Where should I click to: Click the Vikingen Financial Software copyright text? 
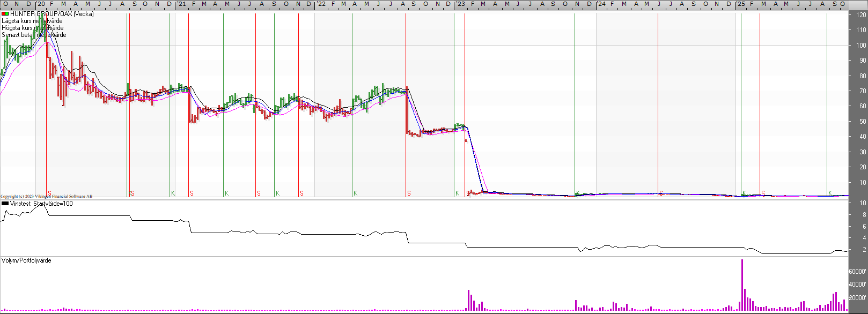click(47, 197)
